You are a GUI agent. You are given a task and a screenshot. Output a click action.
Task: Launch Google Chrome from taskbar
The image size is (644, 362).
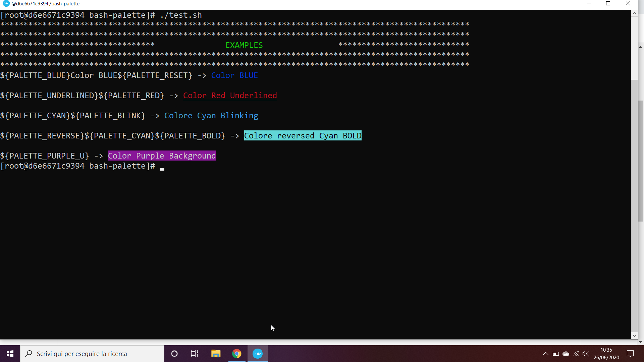click(237, 354)
